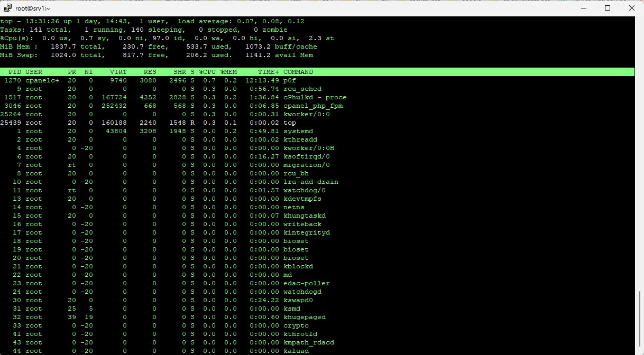This screenshot has width=644, height=355.
Task: Select the netns command text
Action: (x=294, y=207)
